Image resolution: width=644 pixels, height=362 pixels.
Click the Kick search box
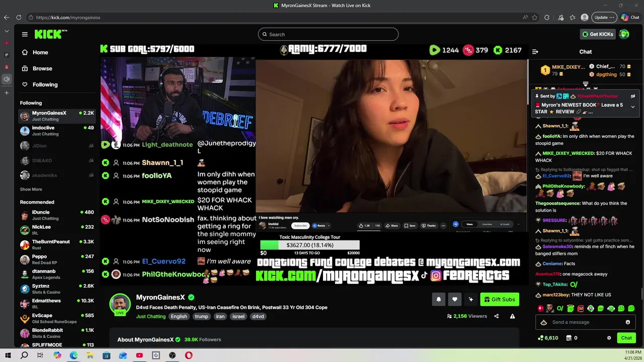(x=328, y=34)
